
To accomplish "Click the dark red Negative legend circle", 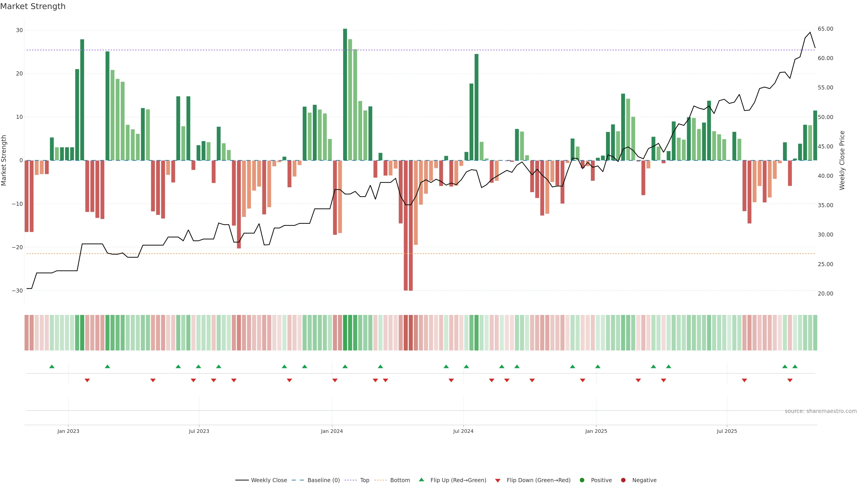I will click(623, 480).
